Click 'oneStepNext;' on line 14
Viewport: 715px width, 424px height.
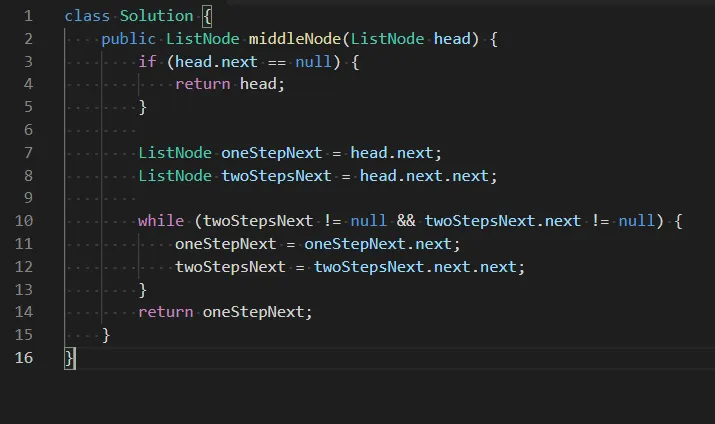[x=258, y=312]
